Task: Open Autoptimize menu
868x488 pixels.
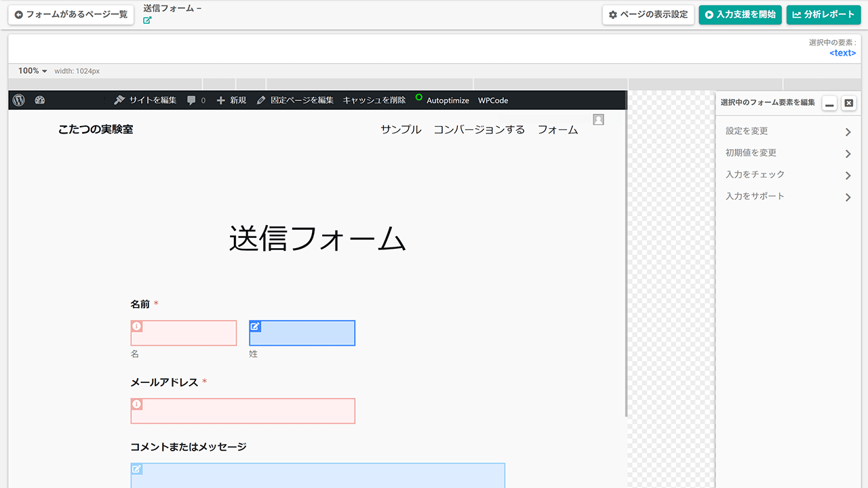Action: [442, 100]
